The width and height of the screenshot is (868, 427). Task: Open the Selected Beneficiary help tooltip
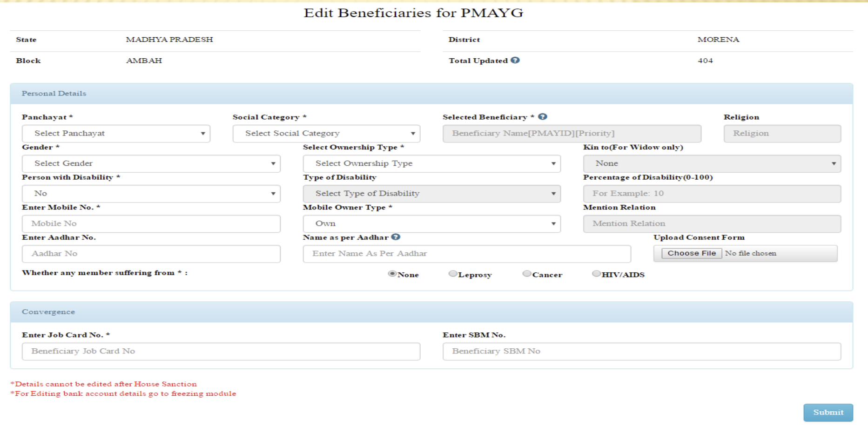(543, 116)
